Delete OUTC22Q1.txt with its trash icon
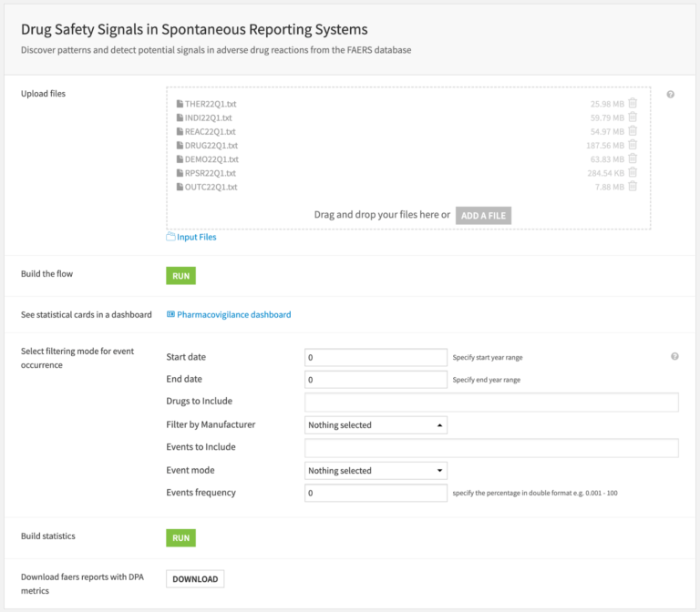Image resolution: width=700 pixels, height=612 pixels. point(633,186)
